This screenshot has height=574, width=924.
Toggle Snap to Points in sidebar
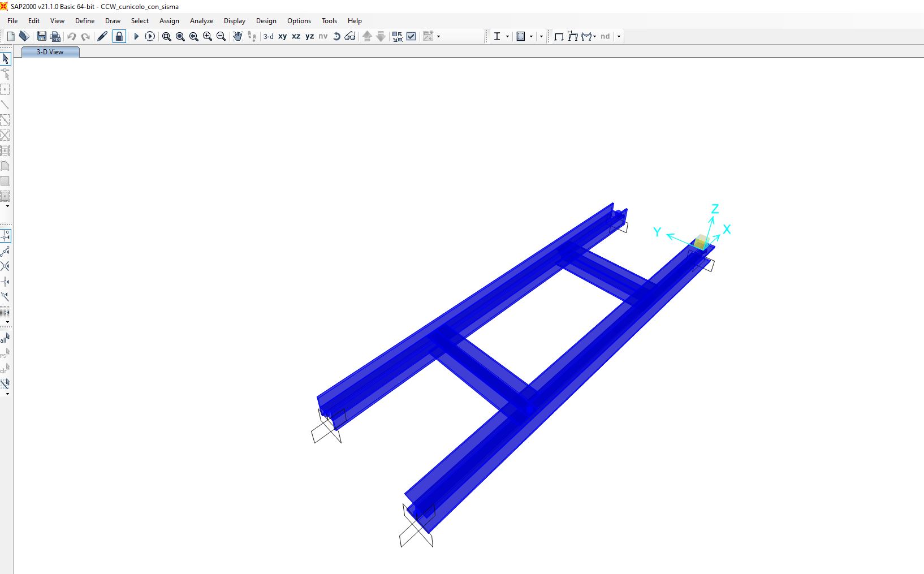click(x=5, y=235)
